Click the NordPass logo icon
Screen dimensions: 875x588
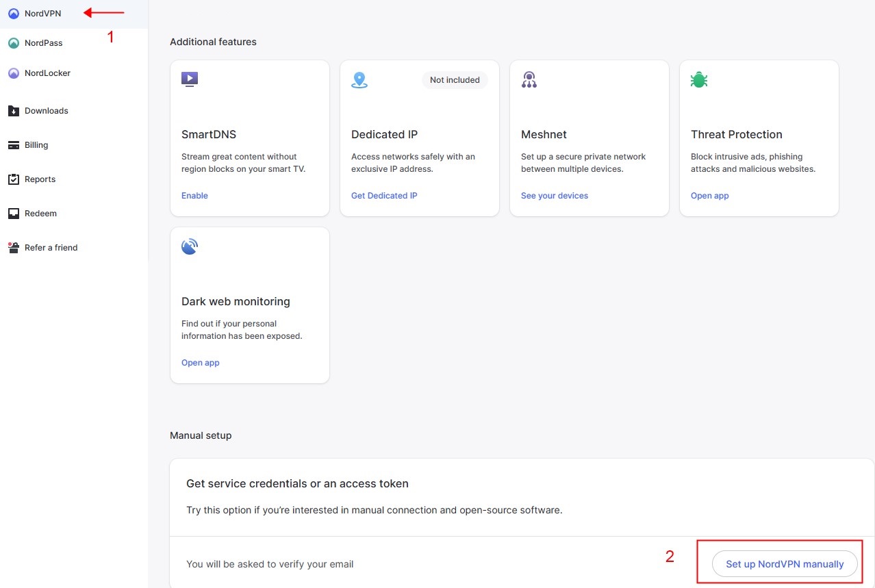point(14,43)
